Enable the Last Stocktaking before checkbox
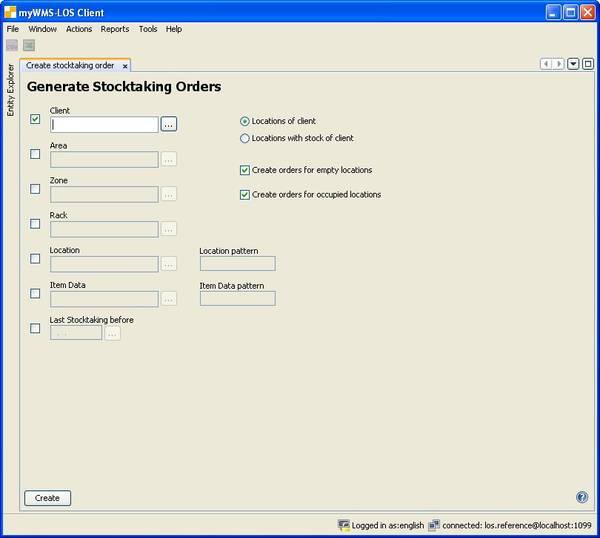The height and width of the screenshot is (538, 600). click(35, 328)
